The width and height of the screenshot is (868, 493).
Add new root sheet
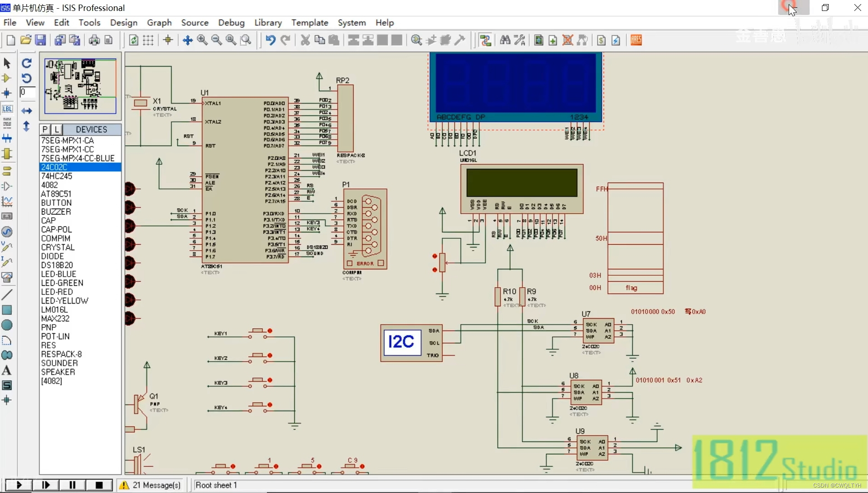(553, 40)
